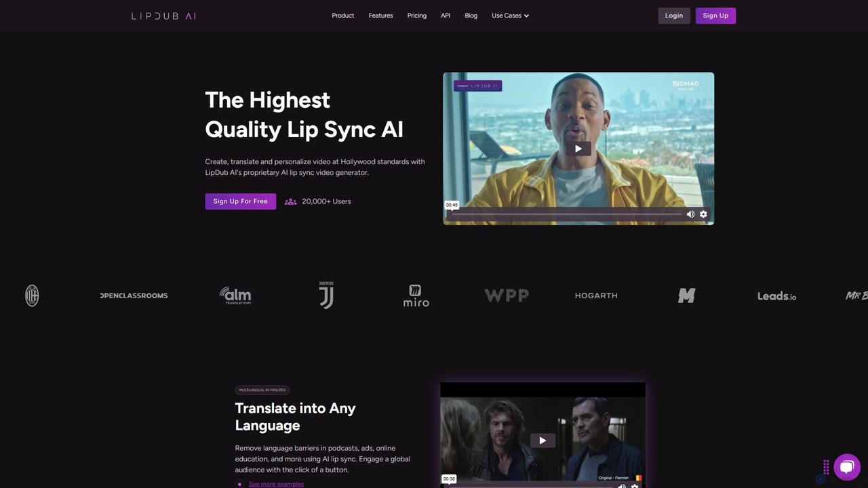Click the 20,000+ Users group icon
This screenshot has height=488, width=868.
291,201
